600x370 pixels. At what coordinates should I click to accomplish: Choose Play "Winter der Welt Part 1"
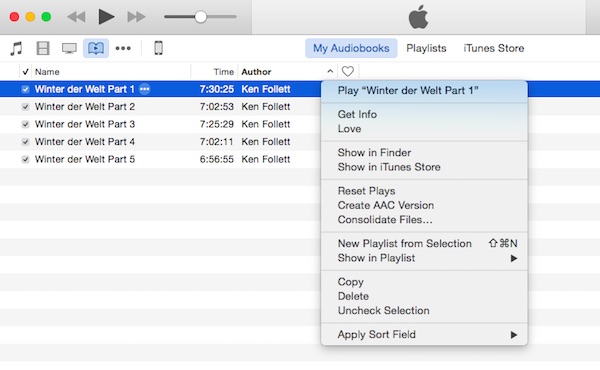[424, 91]
